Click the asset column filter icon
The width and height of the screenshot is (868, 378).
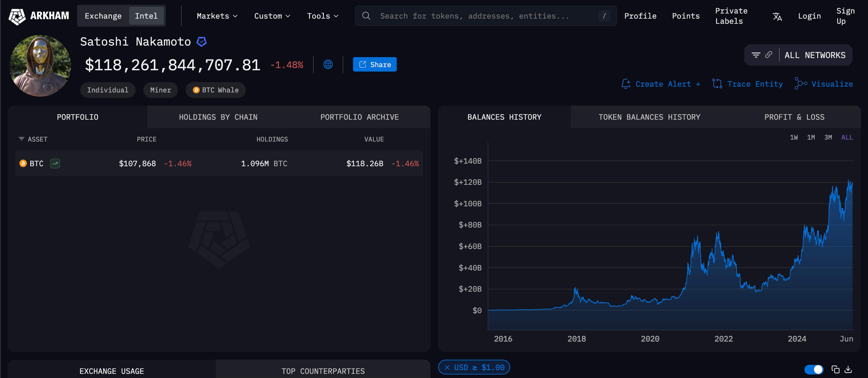pyautogui.click(x=21, y=139)
